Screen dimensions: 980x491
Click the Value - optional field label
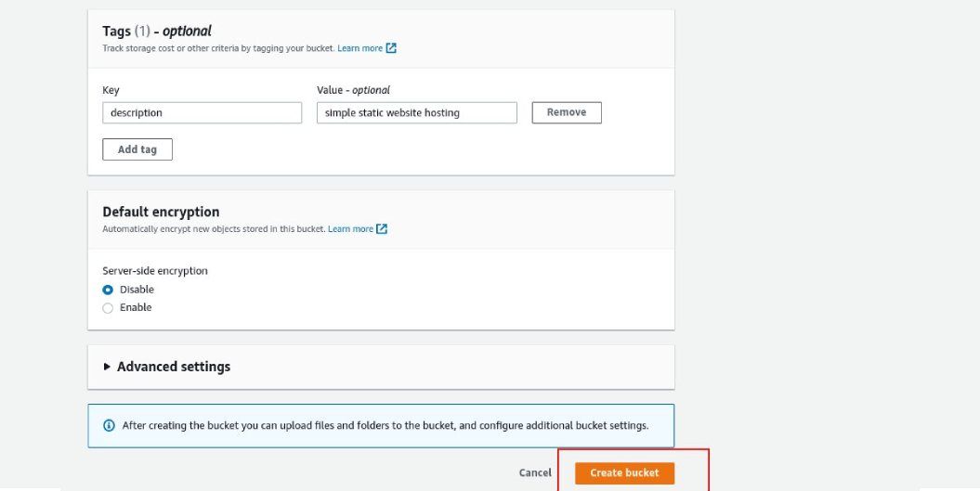coord(353,90)
